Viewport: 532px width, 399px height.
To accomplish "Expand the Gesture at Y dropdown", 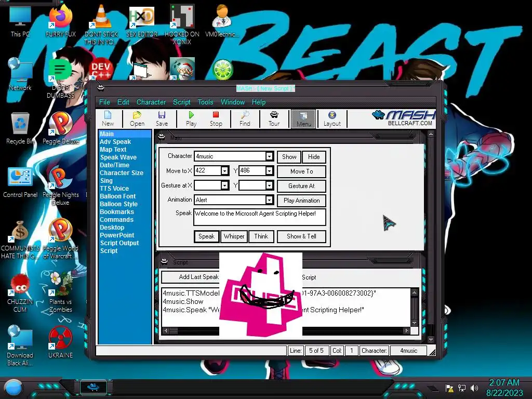I will (269, 185).
